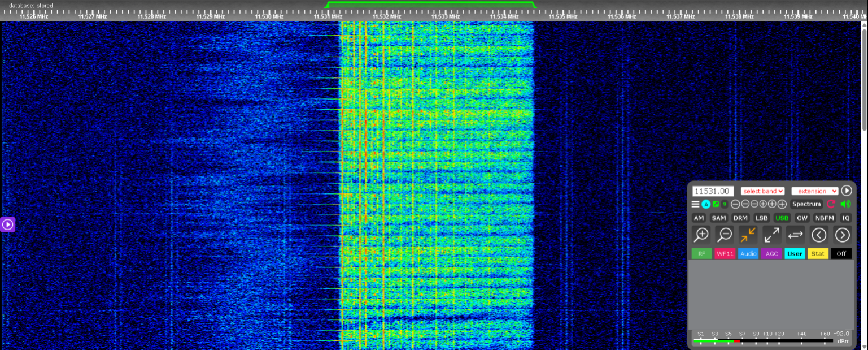Click the leftmost, largest minus frequency step button

click(x=735, y=204)
